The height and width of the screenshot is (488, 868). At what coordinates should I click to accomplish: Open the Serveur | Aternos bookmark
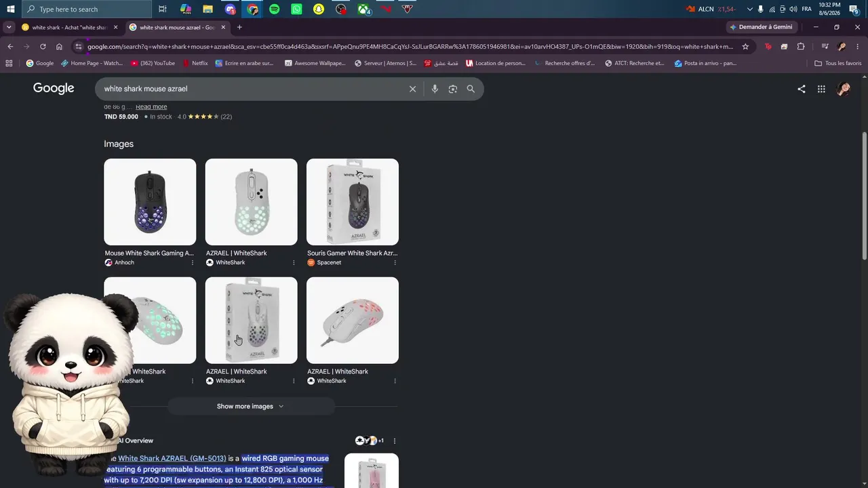tap(385, 63)
